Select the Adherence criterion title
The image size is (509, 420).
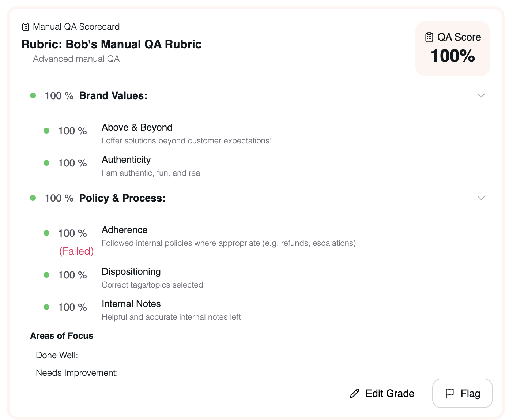click(125, 230)
